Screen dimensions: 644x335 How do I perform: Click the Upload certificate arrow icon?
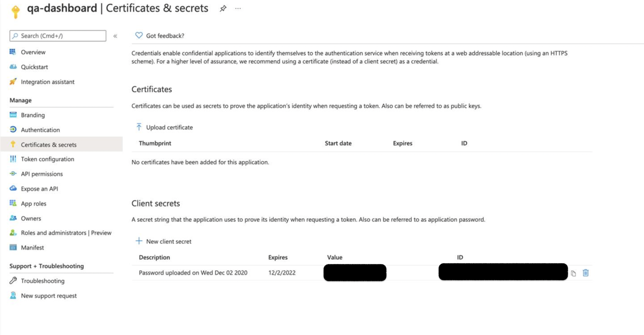139,127
